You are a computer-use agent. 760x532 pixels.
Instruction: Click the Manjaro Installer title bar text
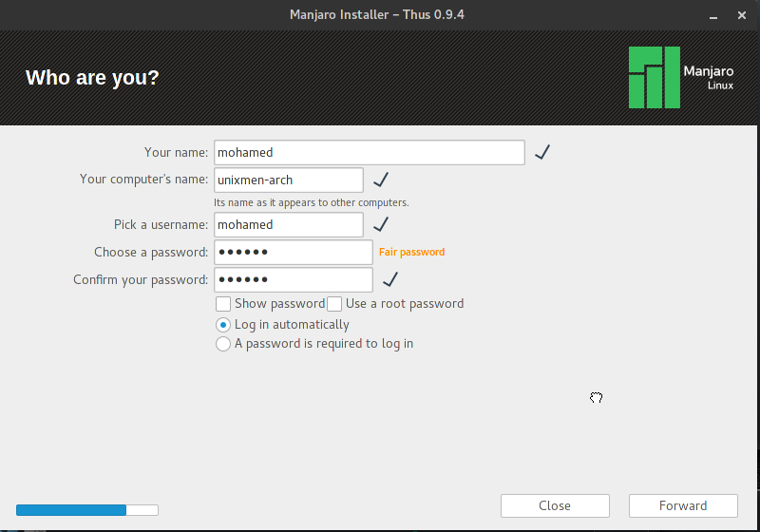click(x=377, y=14)
